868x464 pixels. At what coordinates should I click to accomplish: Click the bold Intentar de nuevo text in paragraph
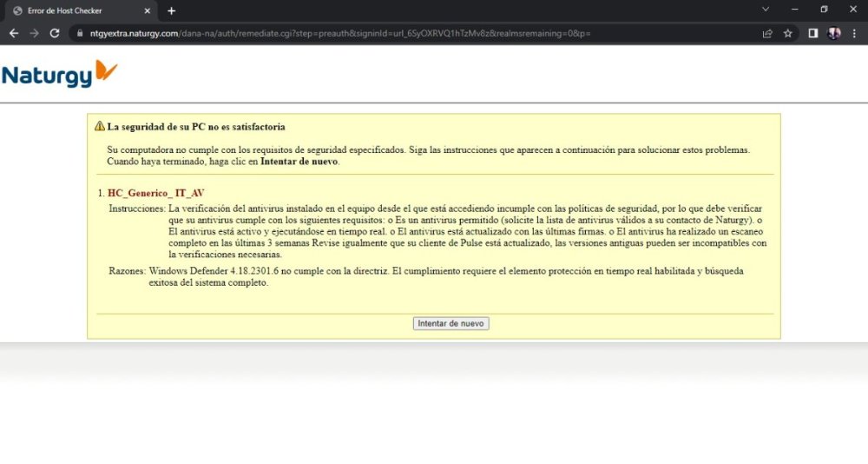coord(299,162)
